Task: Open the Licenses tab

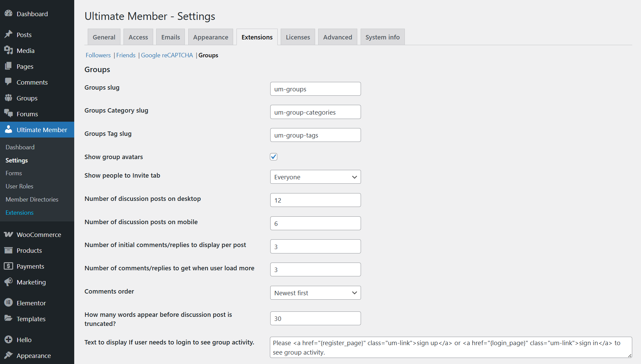Action: tap(298, 37)
